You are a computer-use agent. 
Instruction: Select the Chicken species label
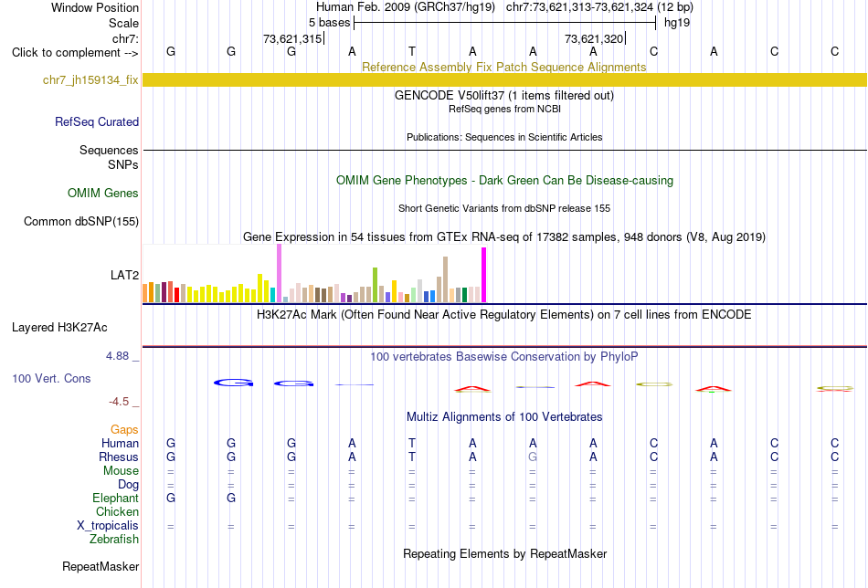[x=117, y=511]
